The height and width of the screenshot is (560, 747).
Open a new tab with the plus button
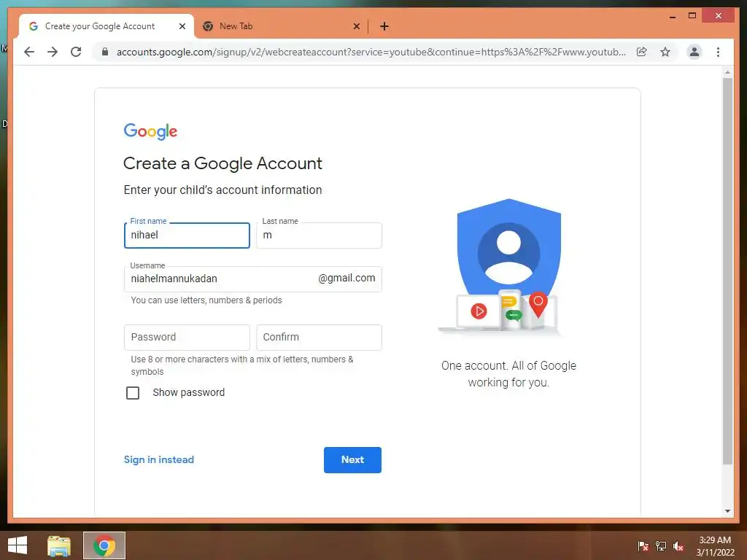[384, 26]
